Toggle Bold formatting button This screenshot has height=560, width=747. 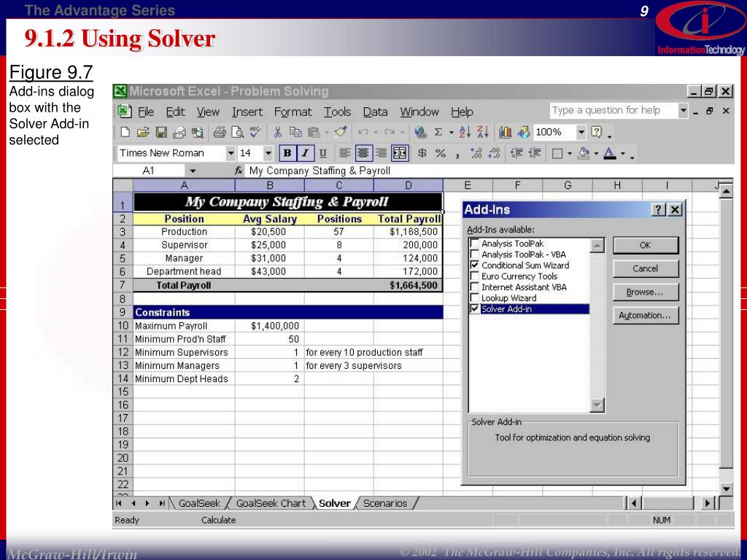(x=287, y=153)
